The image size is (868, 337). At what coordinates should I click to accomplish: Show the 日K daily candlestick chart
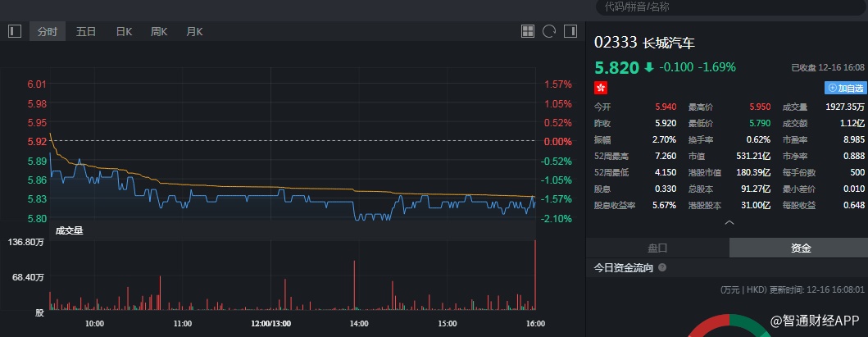(x=124, y=31)
